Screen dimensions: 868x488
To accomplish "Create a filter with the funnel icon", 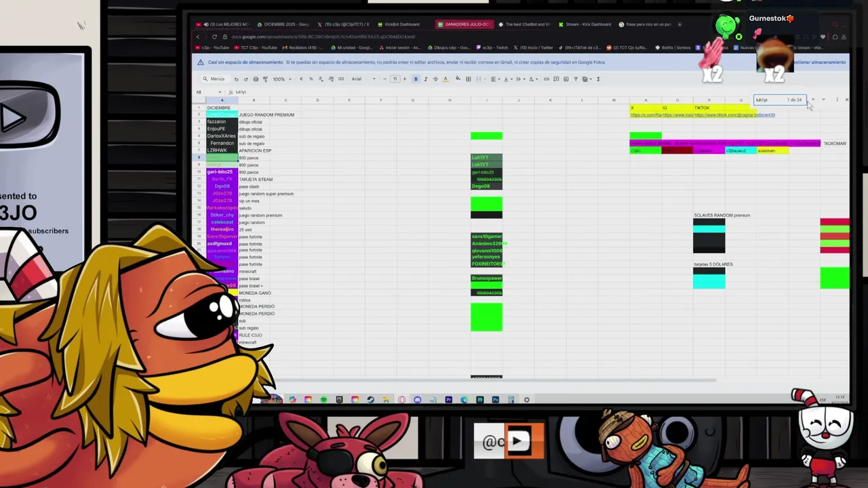I will tap(576, 79).
